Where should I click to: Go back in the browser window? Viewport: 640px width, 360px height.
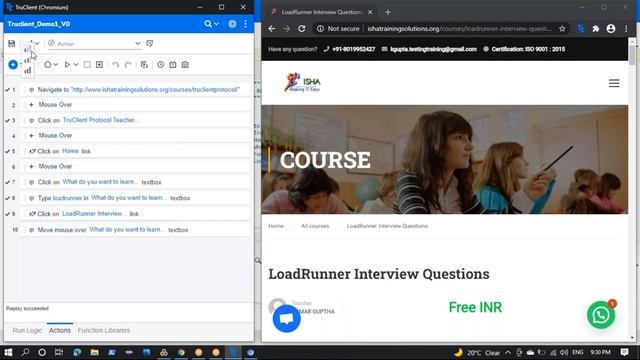271,29
